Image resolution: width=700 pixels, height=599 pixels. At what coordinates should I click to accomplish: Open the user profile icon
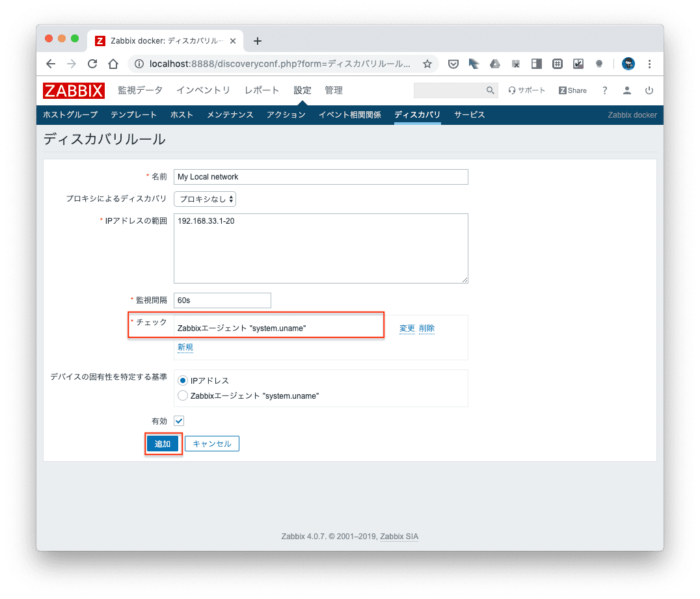click(x=626, y=90)
